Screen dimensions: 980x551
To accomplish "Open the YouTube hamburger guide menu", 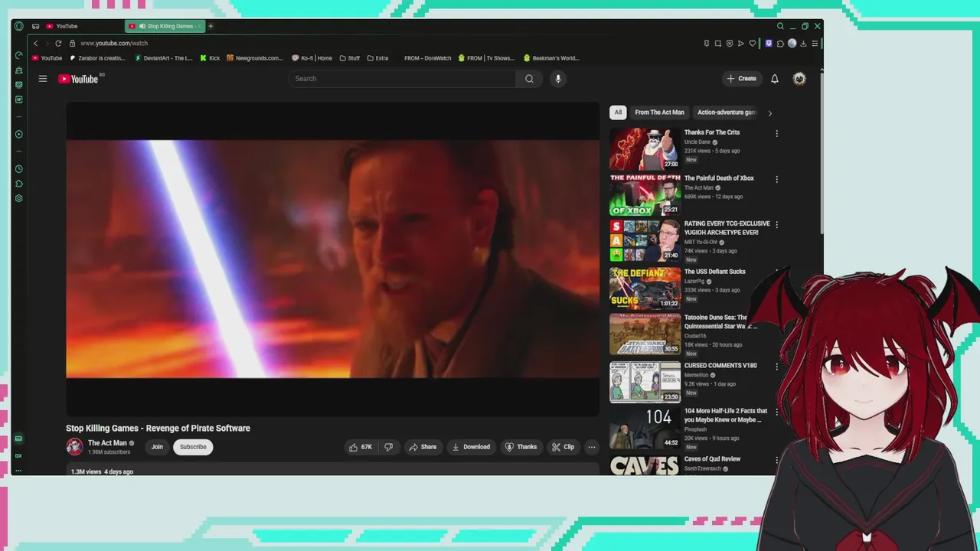I will (43, 79).
